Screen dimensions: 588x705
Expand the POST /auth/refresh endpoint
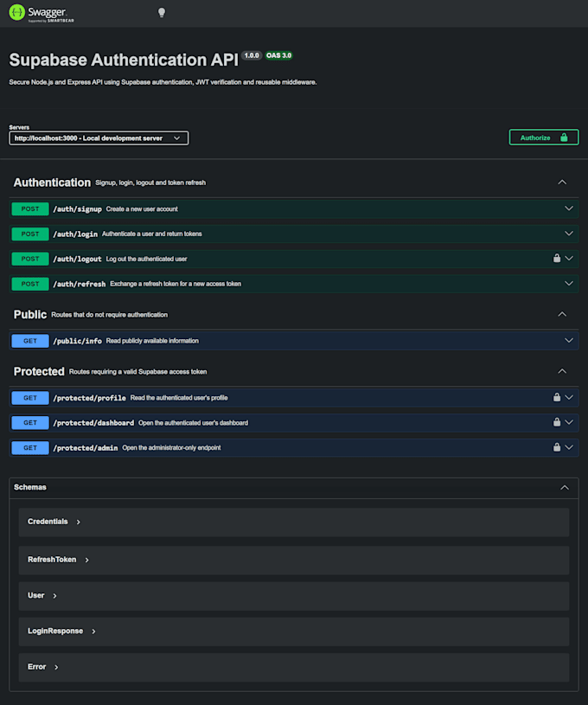coord(294,284)
